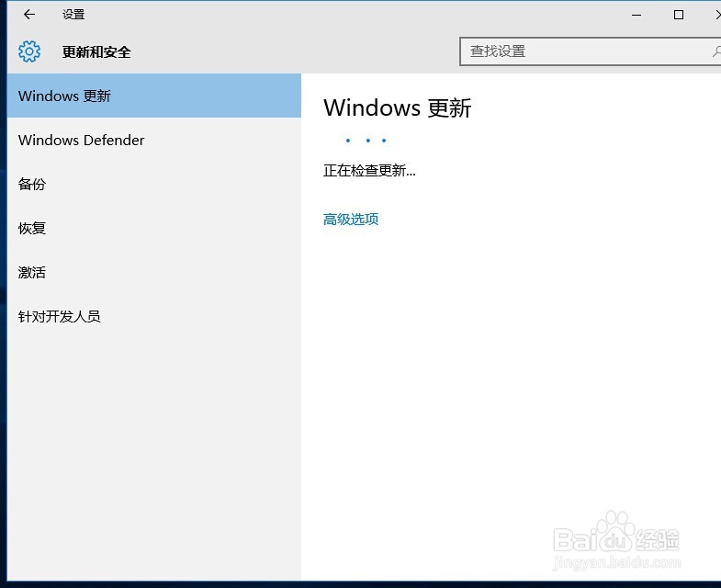Open Windows Defender settings
The height and width of the screenshot is (588, 721).
[154, 140]
